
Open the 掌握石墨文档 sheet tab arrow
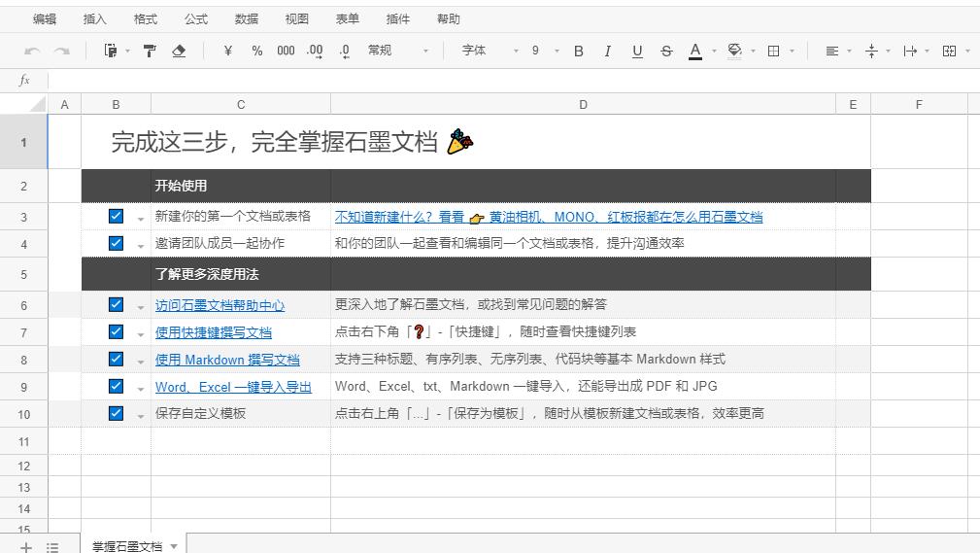[174, 547]
